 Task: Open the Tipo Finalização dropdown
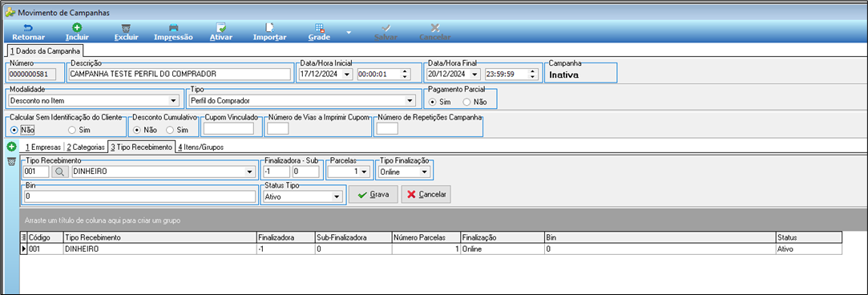click(425, 172)
